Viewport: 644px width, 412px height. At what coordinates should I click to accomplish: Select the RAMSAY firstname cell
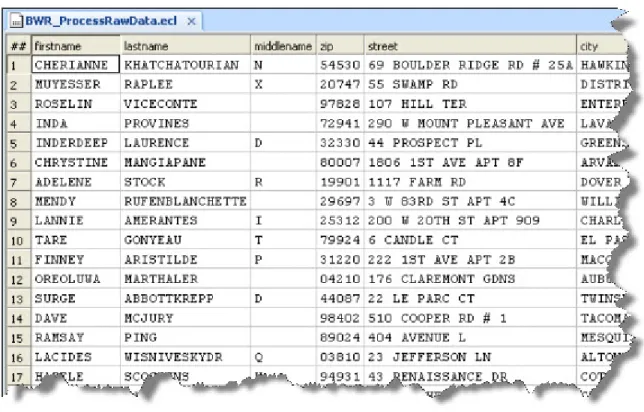[x=76, y=337]
